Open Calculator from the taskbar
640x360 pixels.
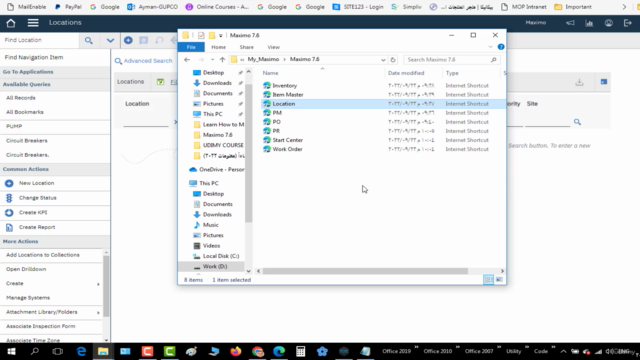point(300,351)
